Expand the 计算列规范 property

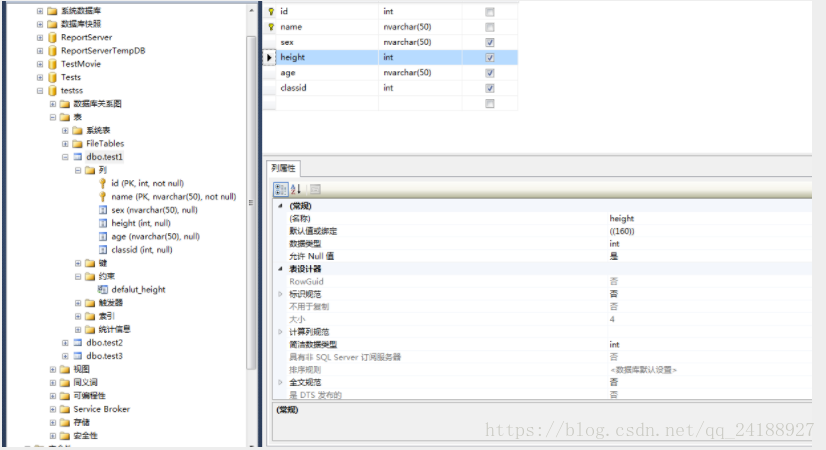pos(280,332)
